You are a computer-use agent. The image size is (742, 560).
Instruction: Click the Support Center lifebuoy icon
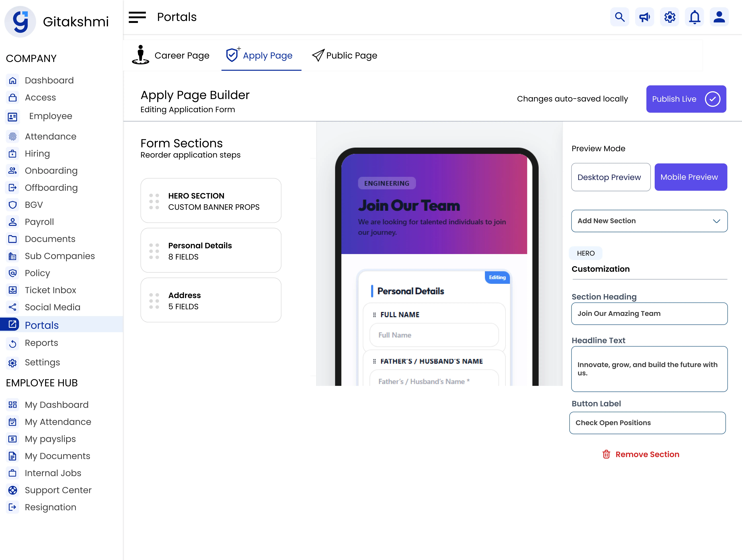(12, 490)
